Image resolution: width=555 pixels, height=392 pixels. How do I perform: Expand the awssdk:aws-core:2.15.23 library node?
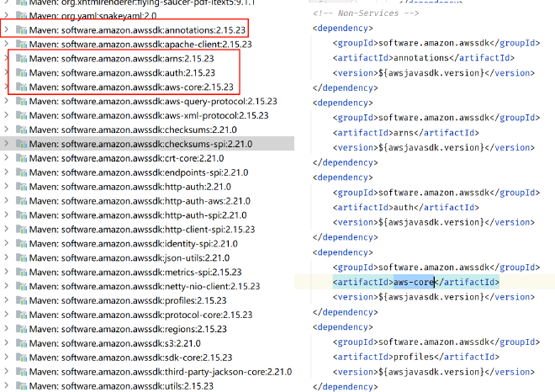coord(7,87)
